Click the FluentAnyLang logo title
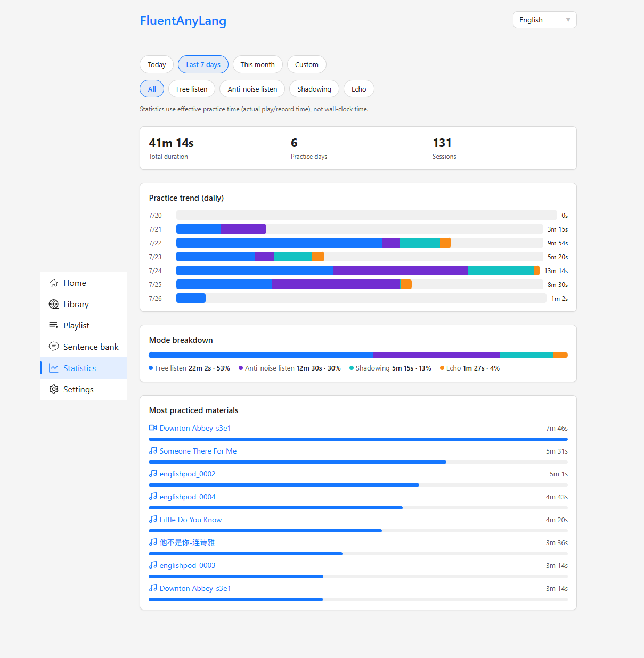The width and height of the screenshot is (644, 658). pyautogui.click(x=183, y=21)
